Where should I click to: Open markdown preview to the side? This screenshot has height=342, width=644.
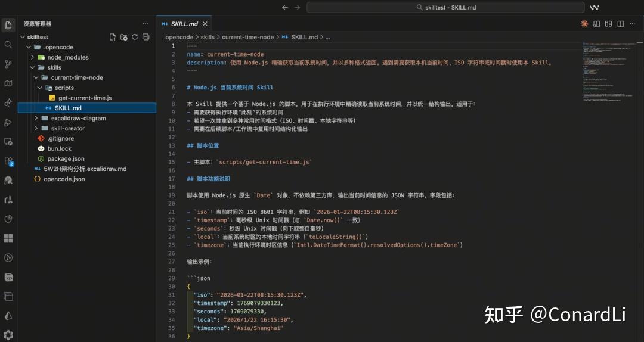596,24
